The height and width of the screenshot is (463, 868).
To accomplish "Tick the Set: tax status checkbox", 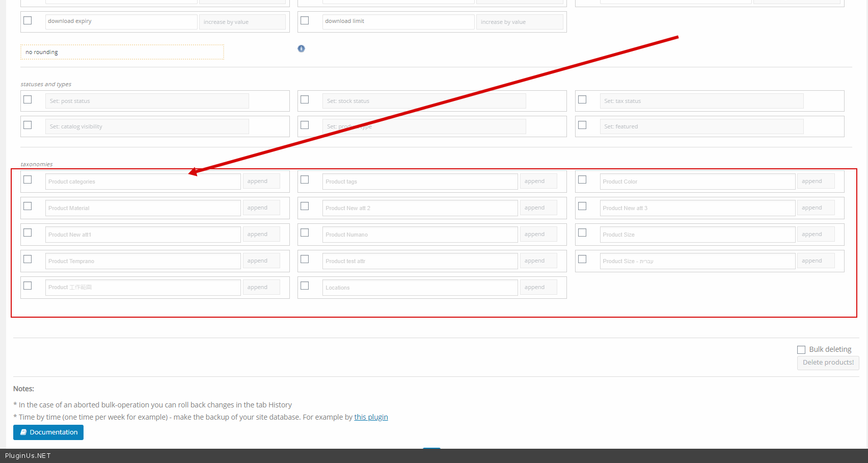I will pos(582,99).
